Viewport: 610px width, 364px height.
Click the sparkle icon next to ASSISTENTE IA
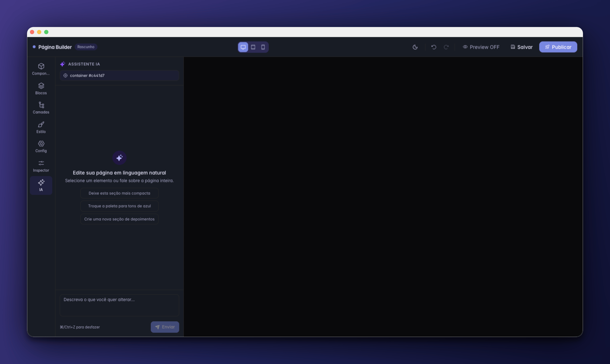click(63, 64)
